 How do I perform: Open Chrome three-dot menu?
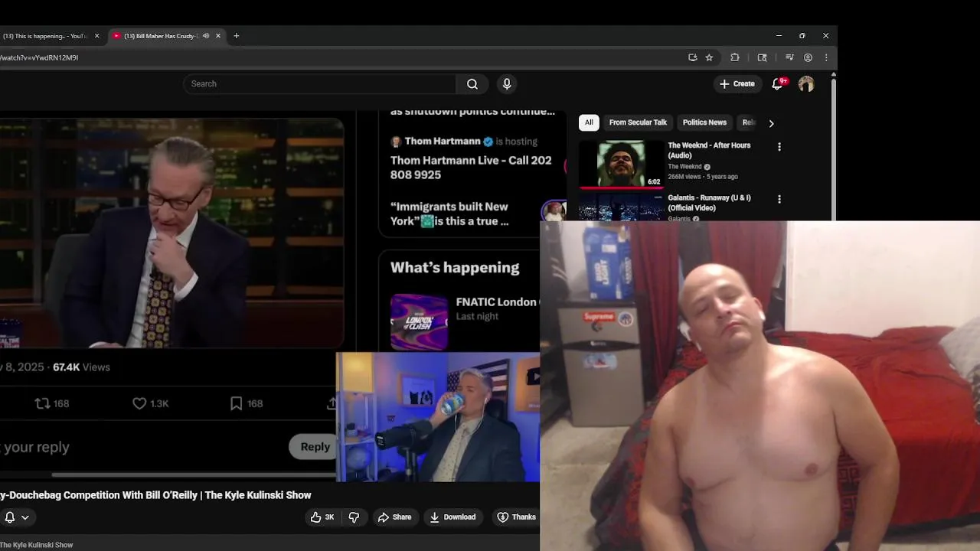point(826,57)
